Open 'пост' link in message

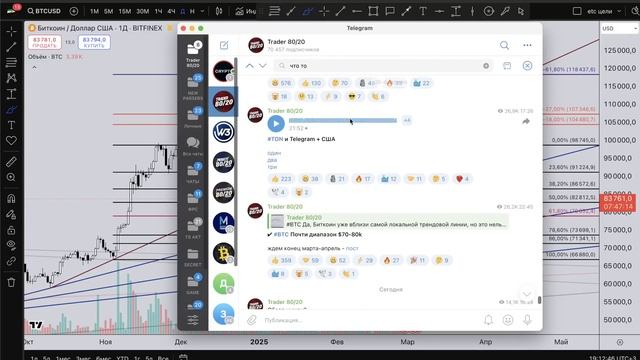coord(352,248)
